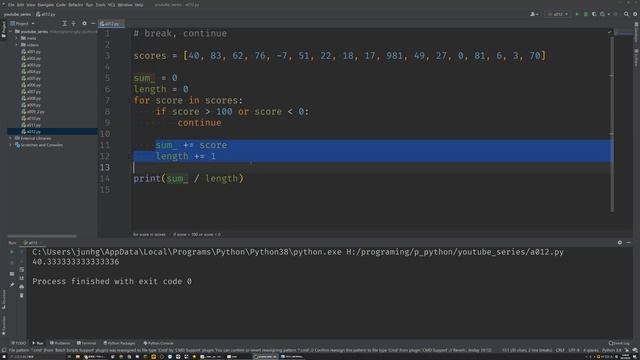Toggle scroll to end icon in Run panel
Screen dimensions: 640x360
(x=22, y=278)
